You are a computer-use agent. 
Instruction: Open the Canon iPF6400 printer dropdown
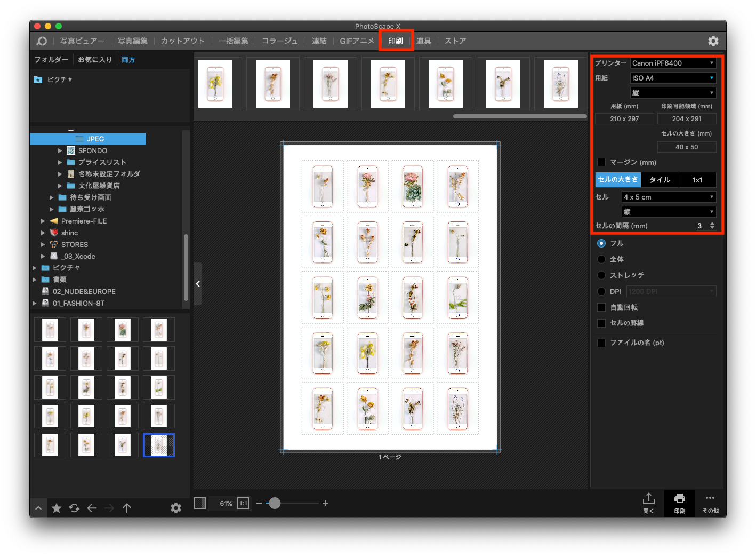click(673, 63)
